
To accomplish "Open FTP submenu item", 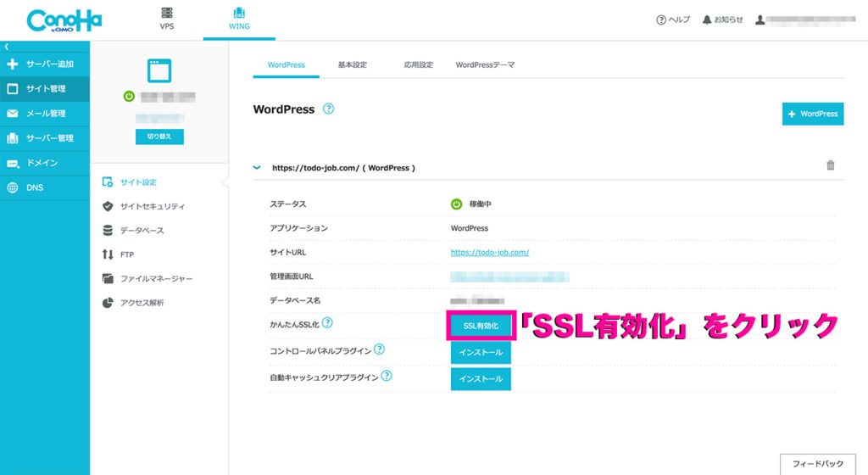I will 127,254.
